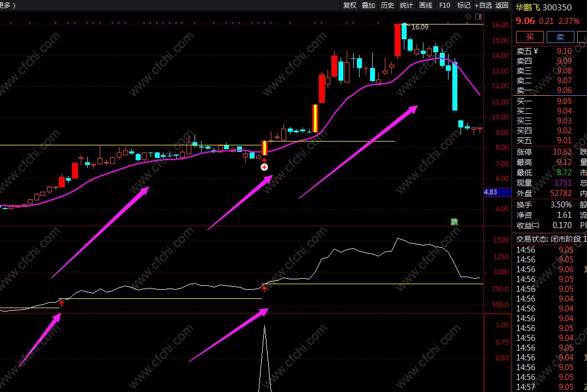This screenshot has height=392, width=587.
Task: Select the 14:56 trade row priced 9.06
Action: click(549, 269)
